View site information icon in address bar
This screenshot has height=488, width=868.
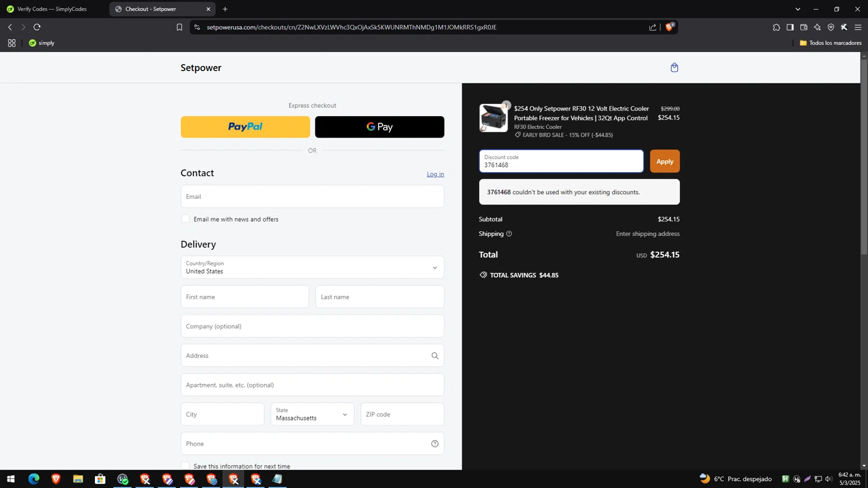(x=197, y=27)
